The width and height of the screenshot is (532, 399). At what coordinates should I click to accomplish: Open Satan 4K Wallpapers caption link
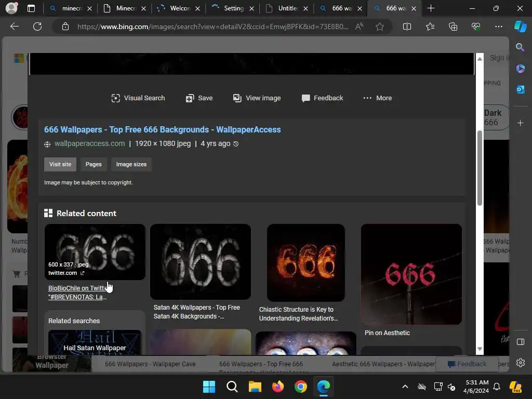tap(197, 312)
